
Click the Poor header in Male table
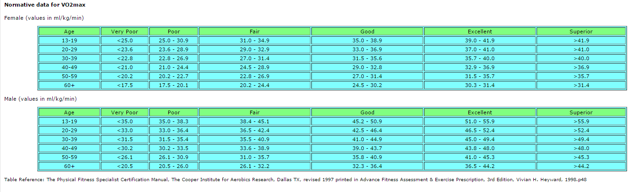tap(174, 112)
